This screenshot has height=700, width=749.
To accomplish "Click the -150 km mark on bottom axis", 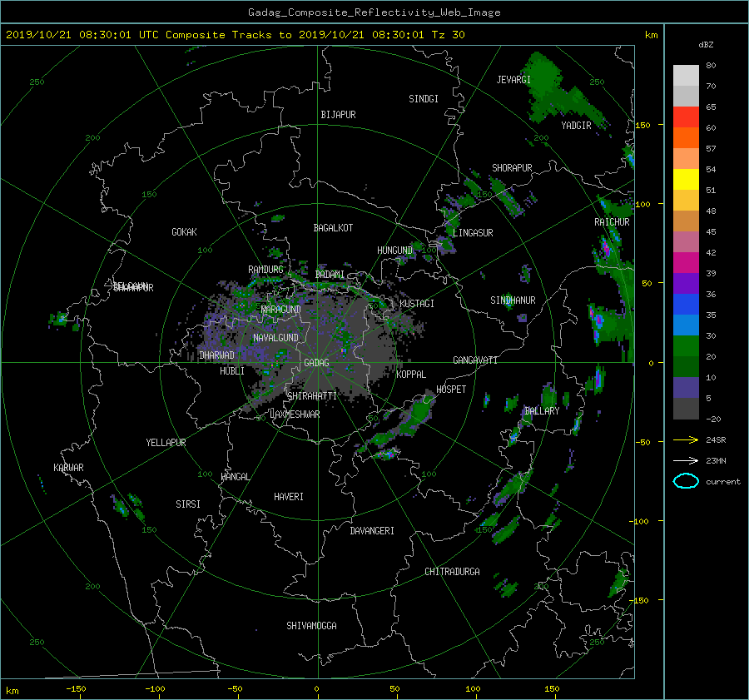I will (x=76, y=689).
